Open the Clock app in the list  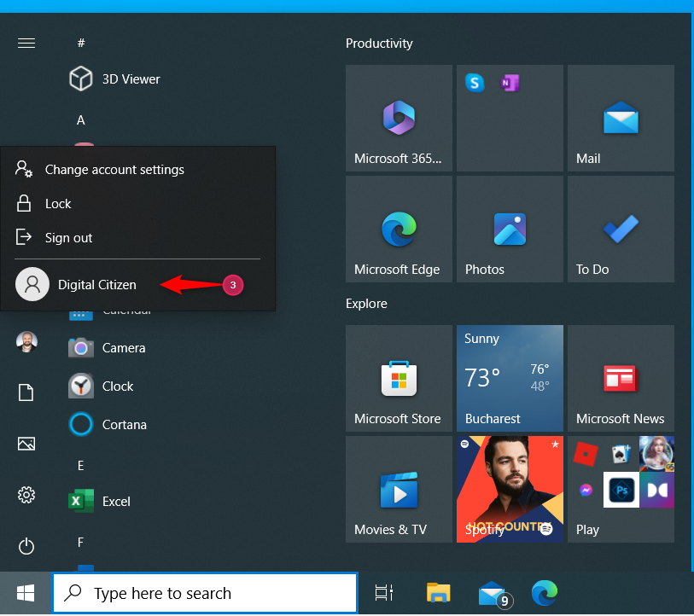101,386
